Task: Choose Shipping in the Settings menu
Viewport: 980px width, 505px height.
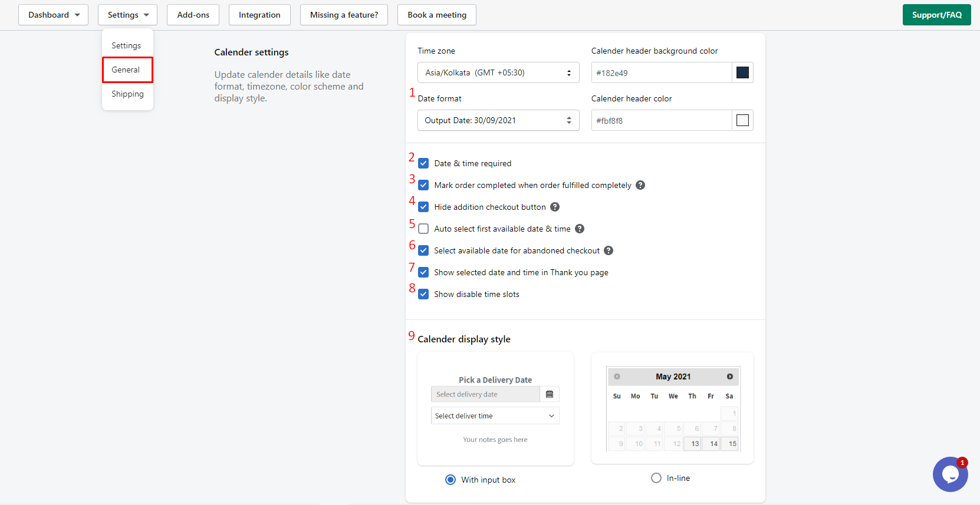Action: click(x=127, y=94)
